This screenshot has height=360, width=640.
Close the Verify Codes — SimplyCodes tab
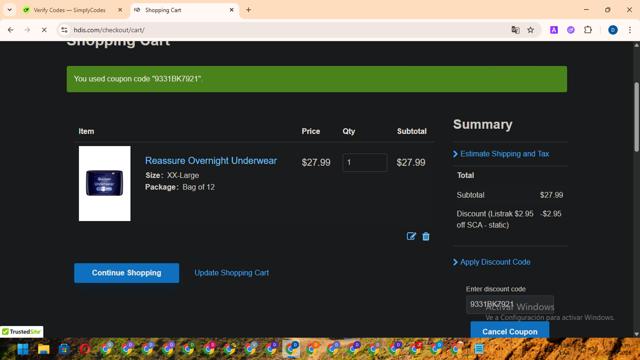point(120,10)
